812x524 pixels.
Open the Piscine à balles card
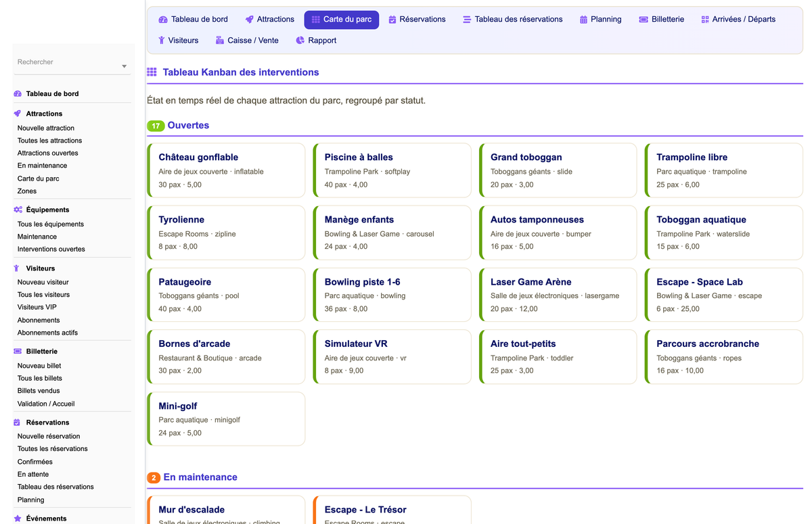pyautogui.click(x=392, y=170)
